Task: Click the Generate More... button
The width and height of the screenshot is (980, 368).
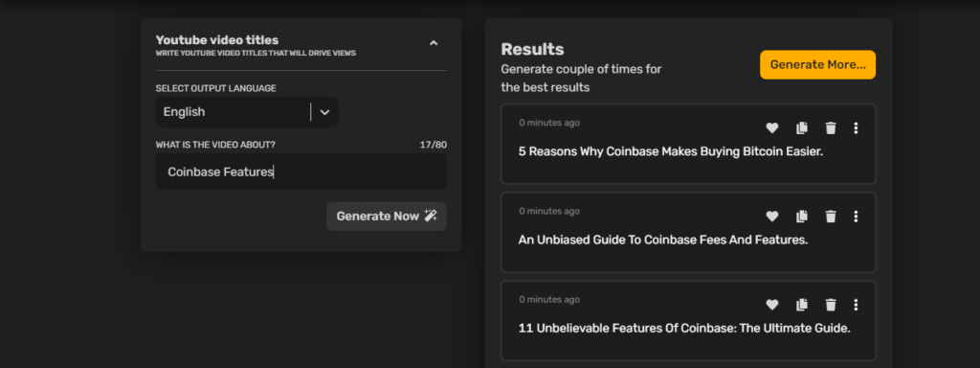Action: [817, 64]
